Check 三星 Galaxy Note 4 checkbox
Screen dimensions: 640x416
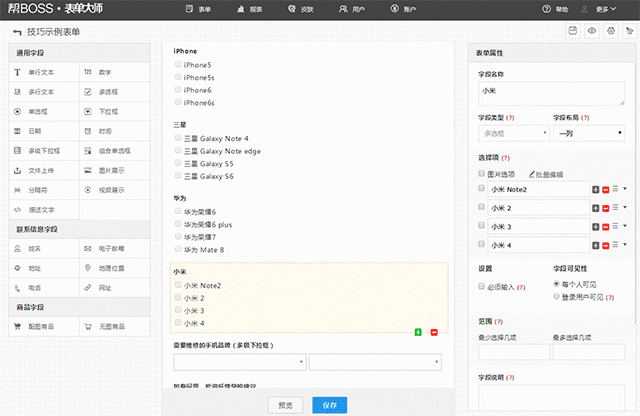point(178,138)
